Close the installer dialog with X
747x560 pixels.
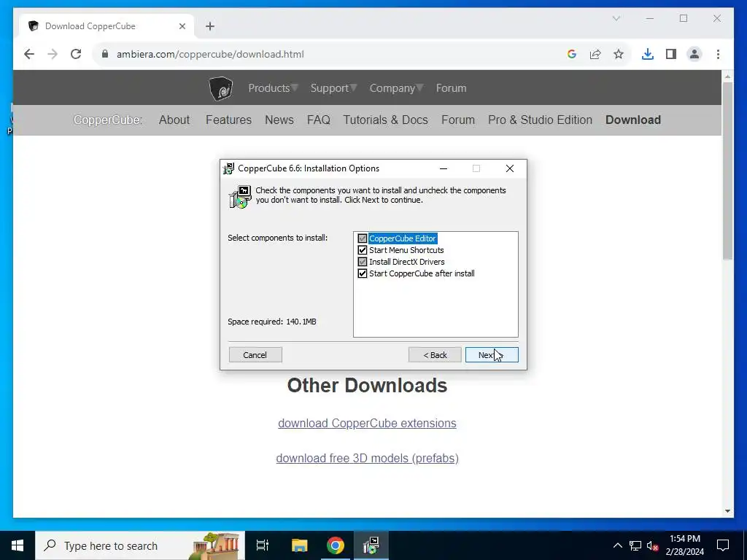click(x=510, y=168)
